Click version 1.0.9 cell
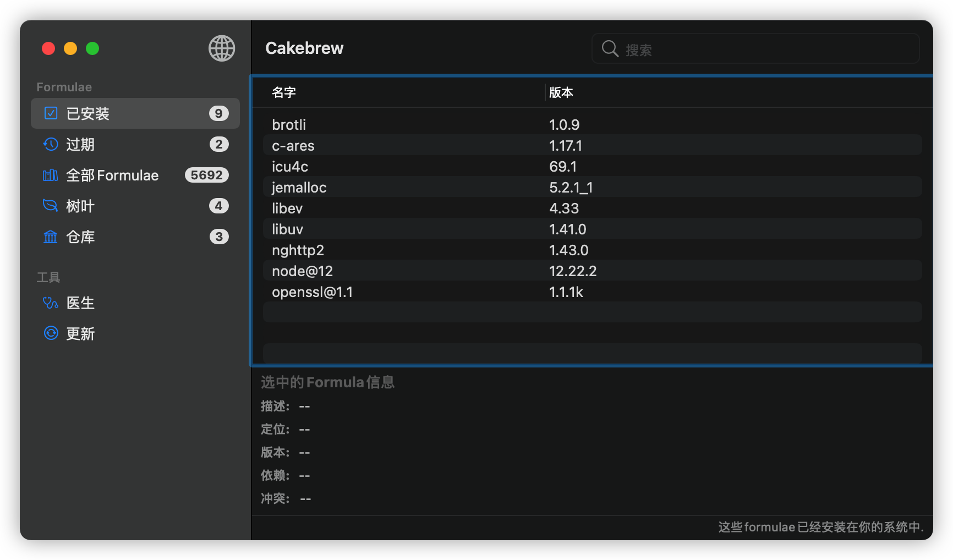 tap(564, 125)
